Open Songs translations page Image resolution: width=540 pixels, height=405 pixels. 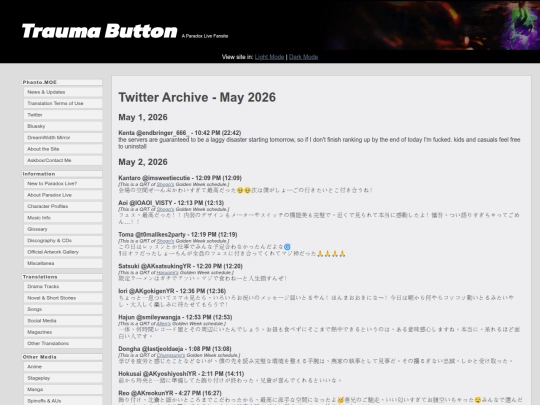click(63, 309)
